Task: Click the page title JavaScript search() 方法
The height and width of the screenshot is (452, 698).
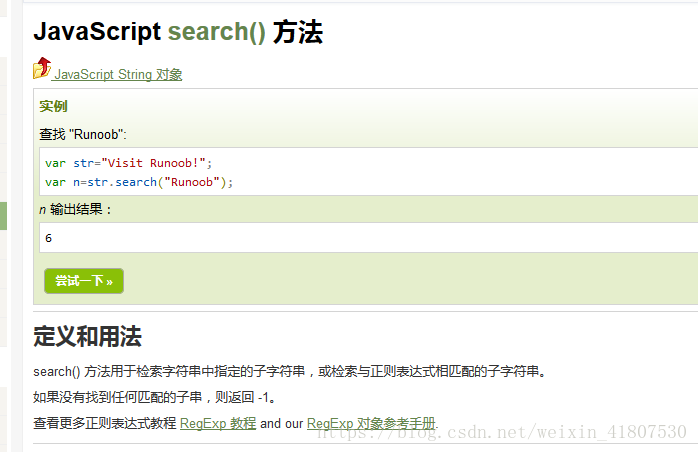Action: (178, 32)
